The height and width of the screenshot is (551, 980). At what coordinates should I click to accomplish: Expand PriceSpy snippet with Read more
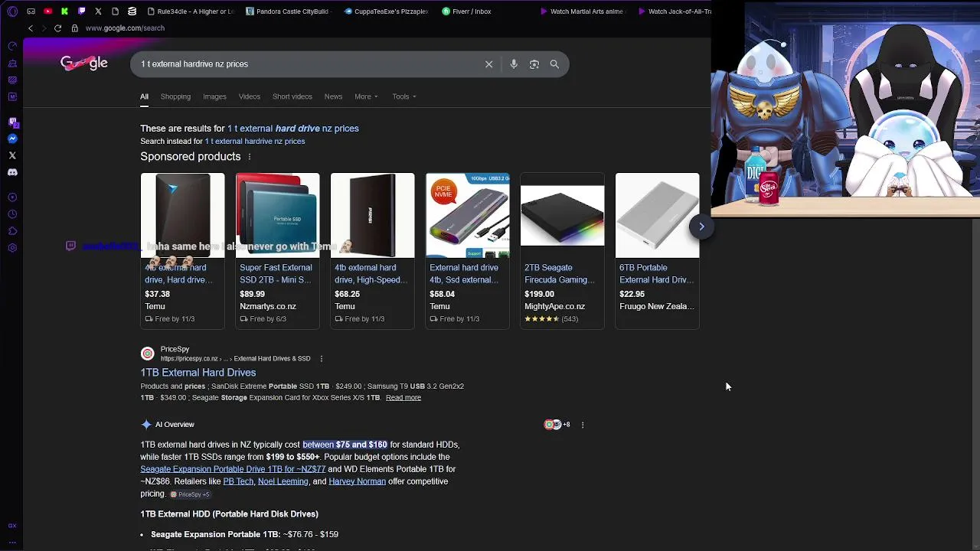403,398
